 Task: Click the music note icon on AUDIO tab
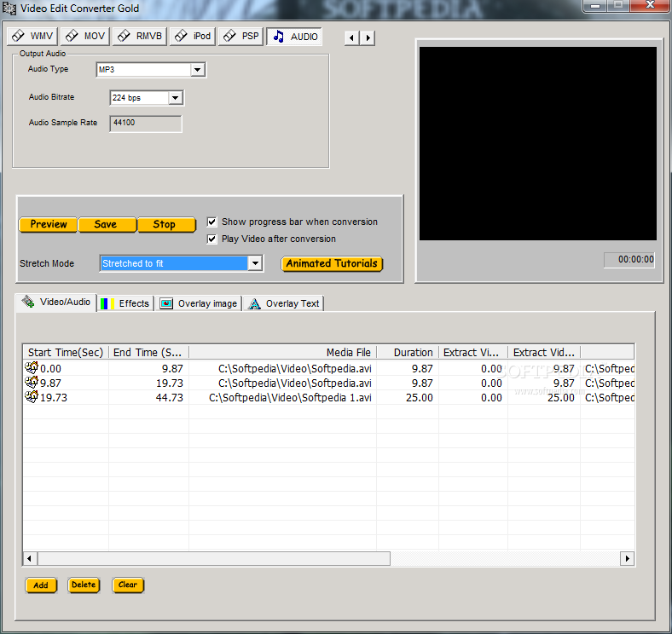click(279, 37)
